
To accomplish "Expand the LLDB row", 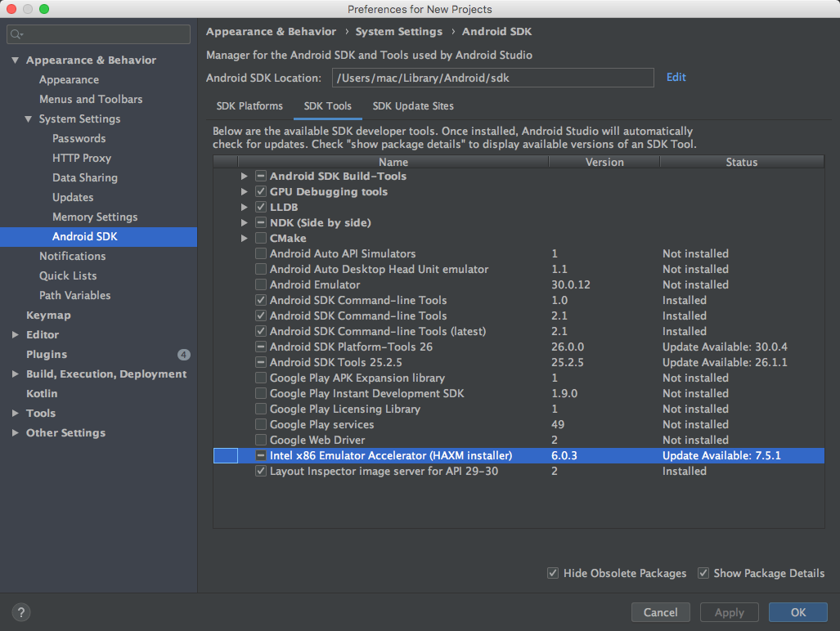I will 245,207.
